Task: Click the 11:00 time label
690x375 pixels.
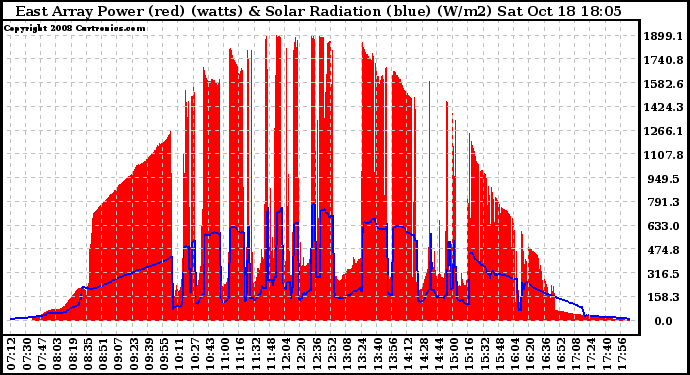Action: click(225, 353)
